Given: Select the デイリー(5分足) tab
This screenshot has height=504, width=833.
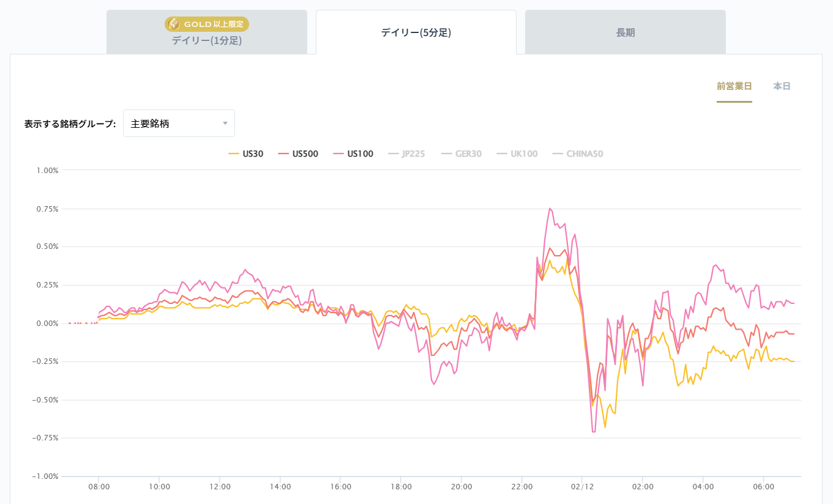Looking at the screenshot, I should coord(416,33).
